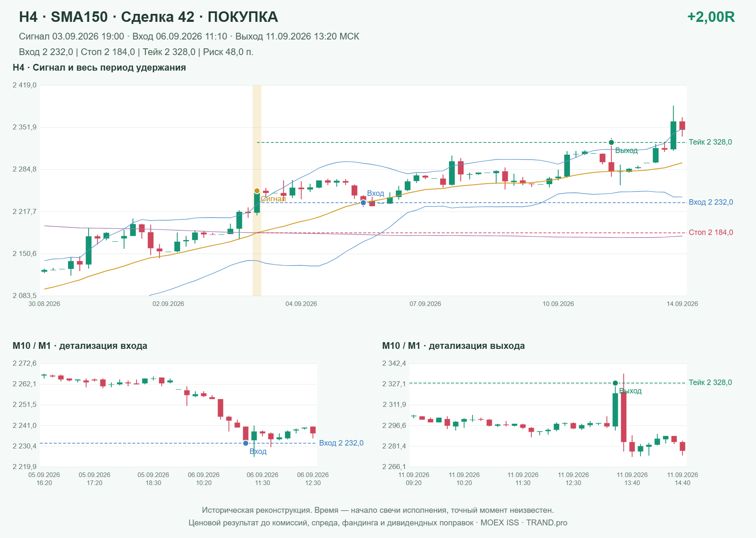This screenshot has height=538, width=756.
Task: Click the 05.09.2026 16:20 time label
Action: pyautogui.click(x=44, y=479)
